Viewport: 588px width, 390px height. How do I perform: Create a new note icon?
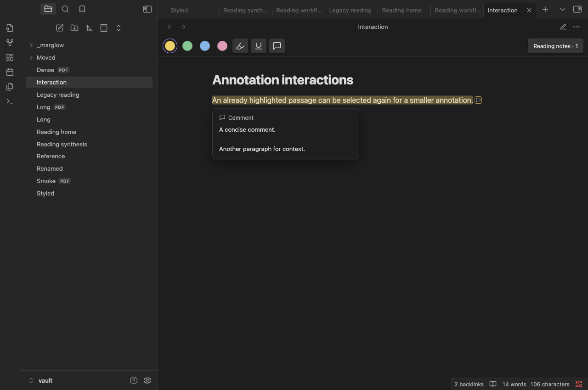60,28
